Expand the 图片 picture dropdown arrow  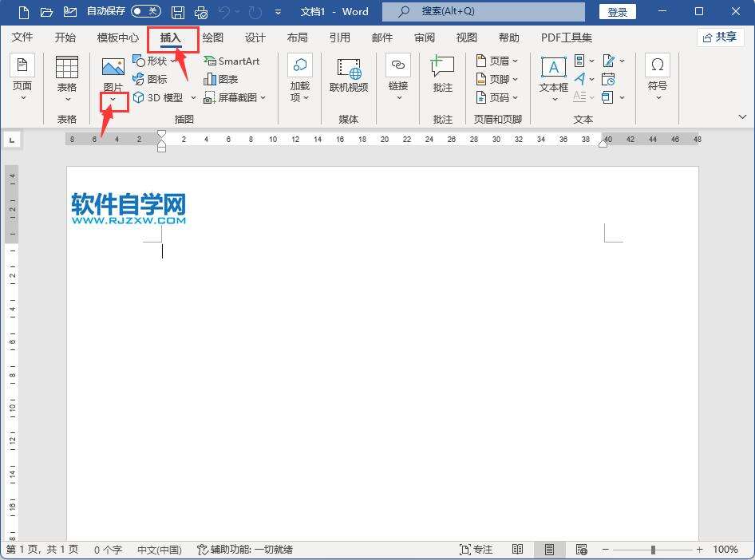pos(113,100)
